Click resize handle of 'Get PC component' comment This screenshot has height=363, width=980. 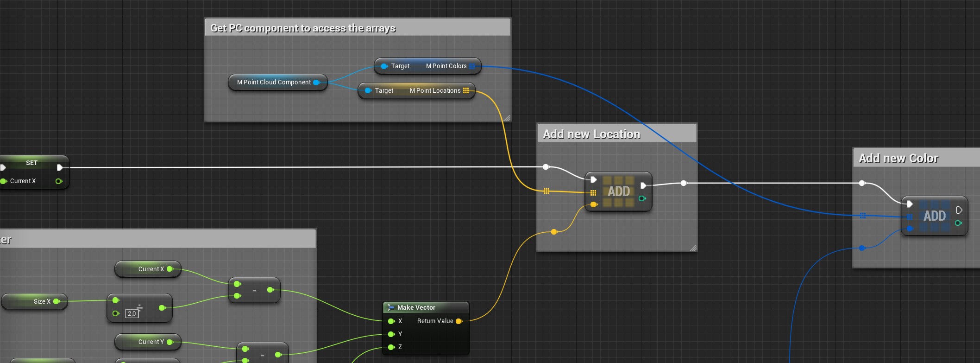(x=507, y=118)
